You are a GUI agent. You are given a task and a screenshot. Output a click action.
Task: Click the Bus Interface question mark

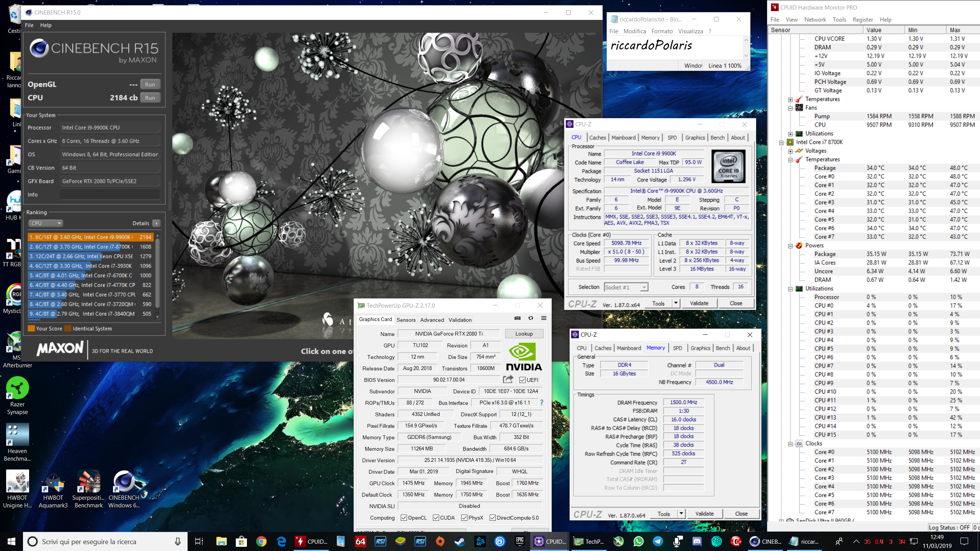point(542,403)
